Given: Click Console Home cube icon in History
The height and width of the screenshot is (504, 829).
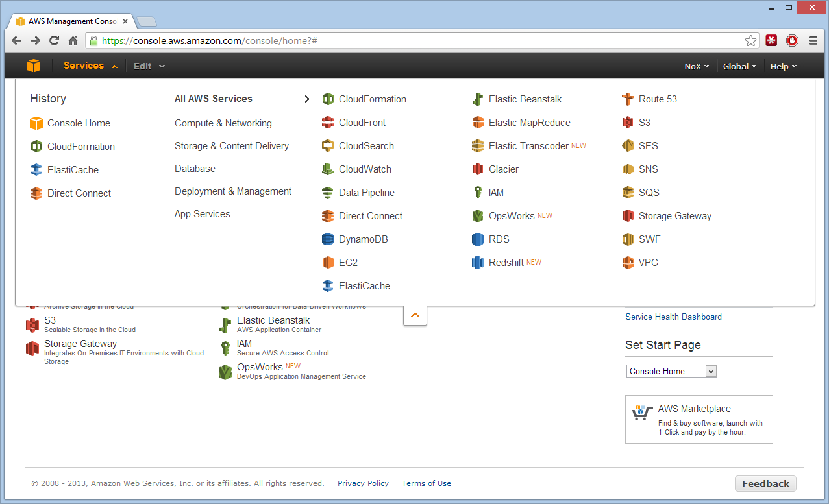Looking at the screenshot, I should [x=36, y=123].
